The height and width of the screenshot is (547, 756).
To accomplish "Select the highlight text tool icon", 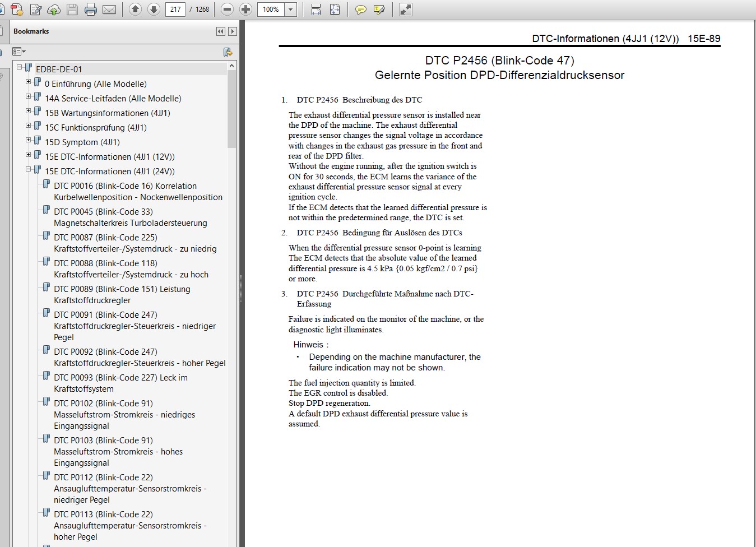I will pos(379,10).
